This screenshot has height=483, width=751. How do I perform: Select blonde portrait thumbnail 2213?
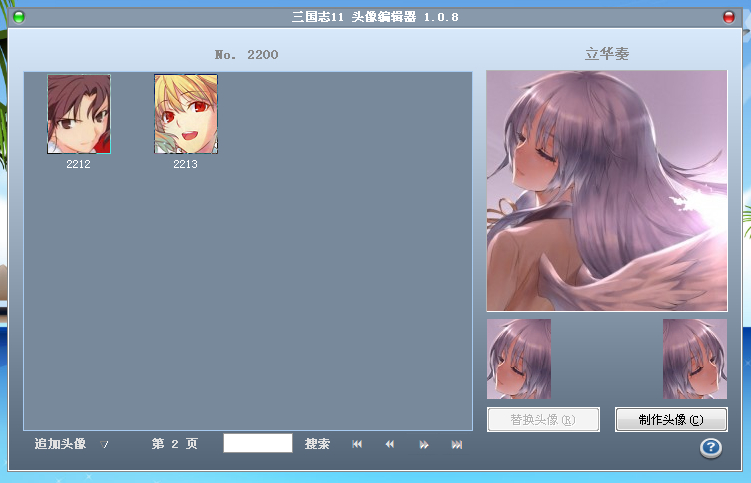click(186, 114)
